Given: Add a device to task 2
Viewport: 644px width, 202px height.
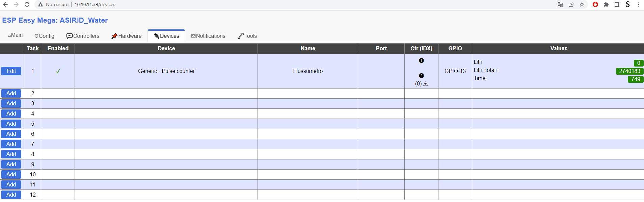Looking at the screenshot, I should (11, 93).
